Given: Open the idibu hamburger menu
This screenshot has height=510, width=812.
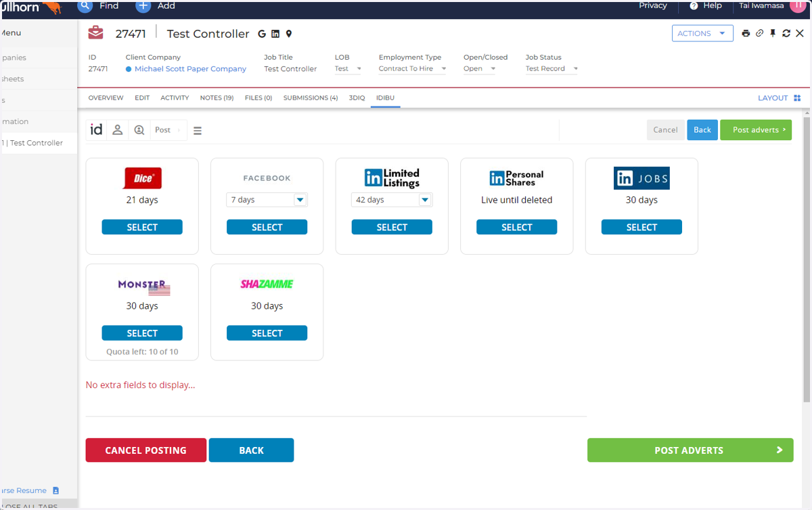Looking at the screenshot, I should click(x=198, y=131).
